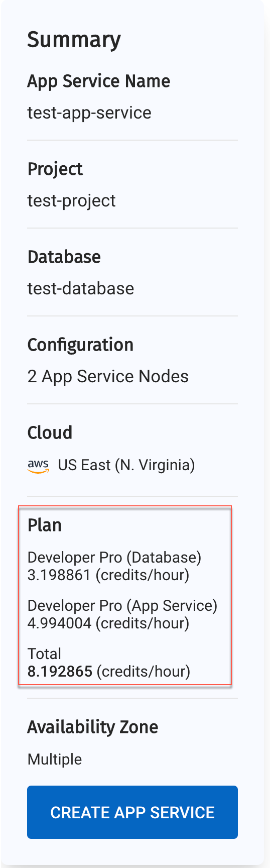Click the Configuration heading
The width and height of the screenshot is (270, 868).
(x=80, y=345)
